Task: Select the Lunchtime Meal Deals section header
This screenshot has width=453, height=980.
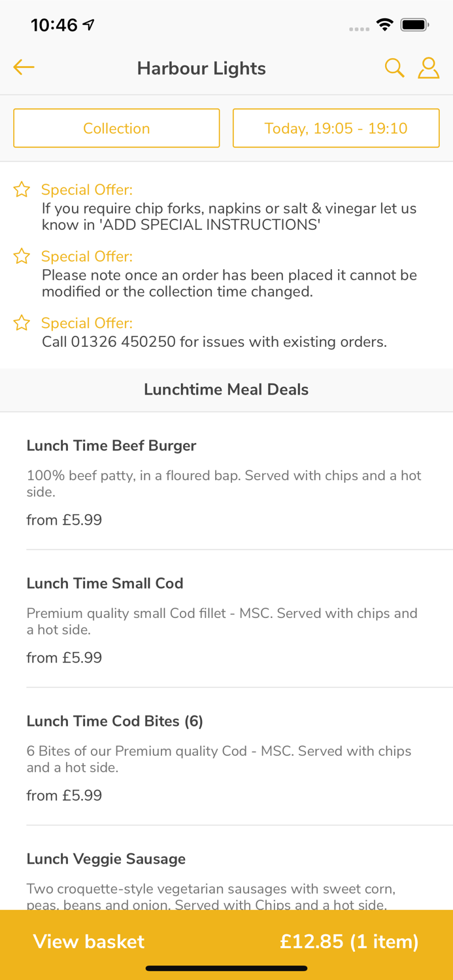Action: point(226,389)
